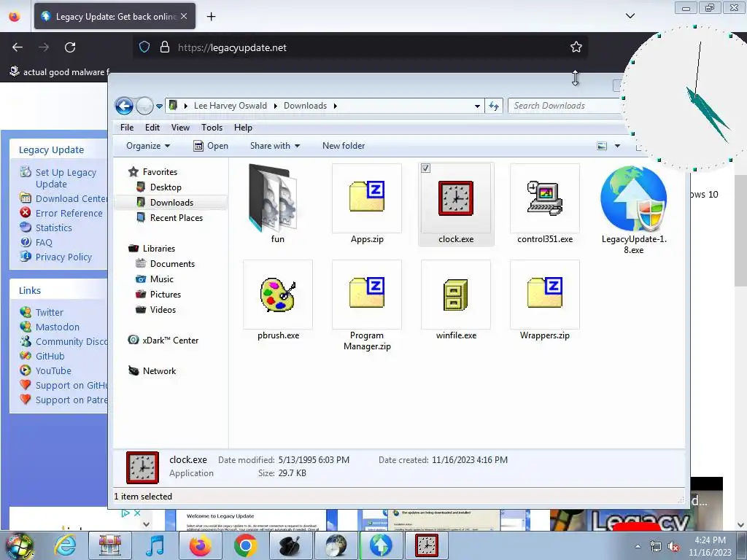Select Desktop under Favorites
Screen dimensions: 747x560
tap(166, 187)
